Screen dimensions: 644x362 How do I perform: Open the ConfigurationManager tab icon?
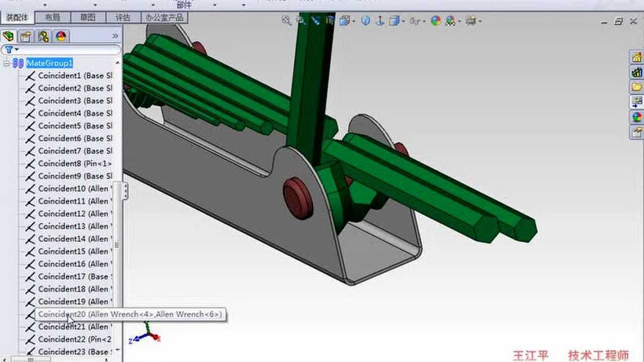pos(43,36)
